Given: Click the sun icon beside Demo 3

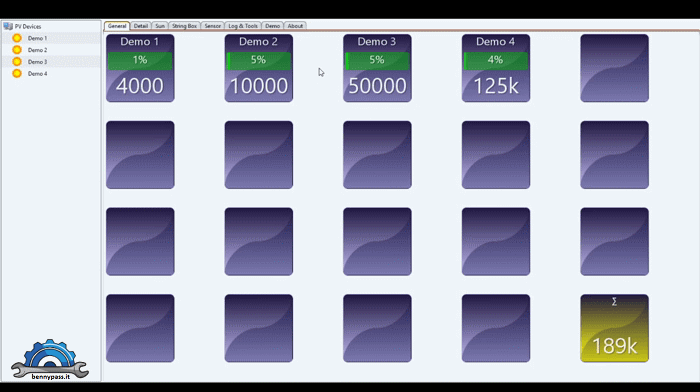Looking at the screenshot, I should (x=17, y=62).
